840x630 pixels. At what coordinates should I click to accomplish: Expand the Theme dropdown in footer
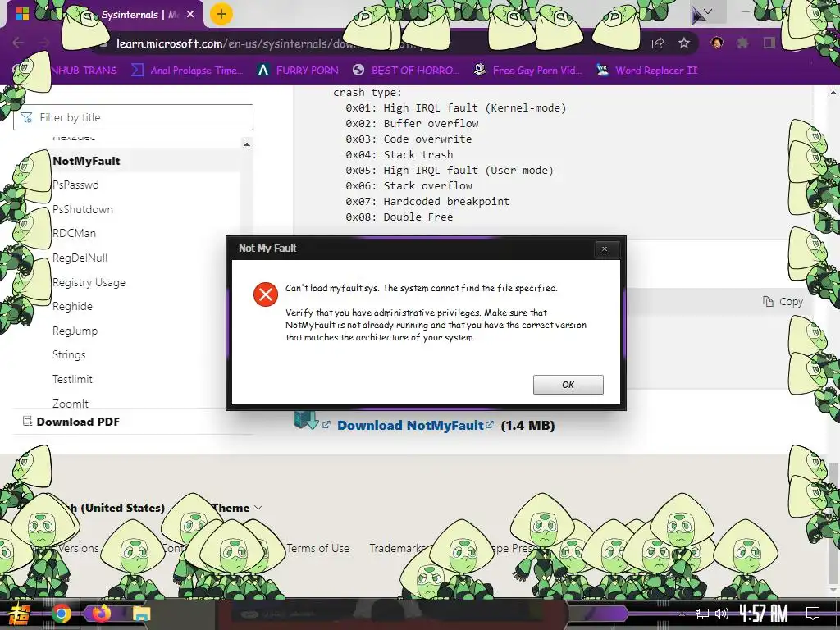click(236, 508)
